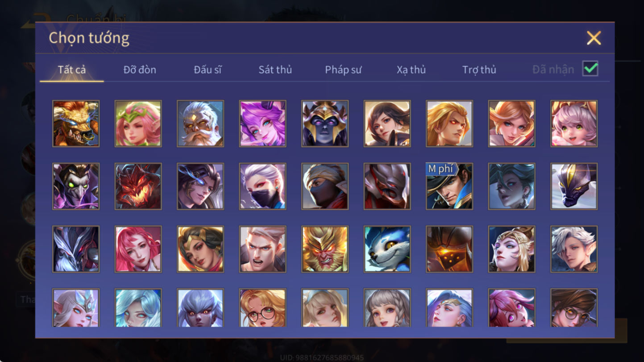Open the Sát thủ tab
Viewport: 644px width, 362px height.
tap(275, 70)
